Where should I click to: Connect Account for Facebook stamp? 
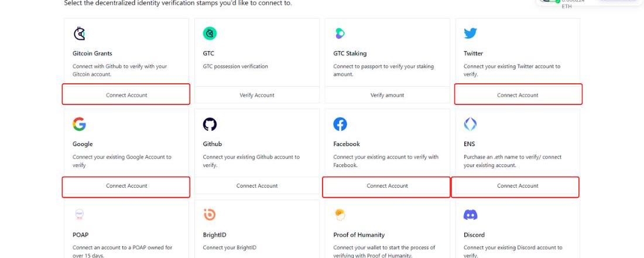(x=387, y=186)
